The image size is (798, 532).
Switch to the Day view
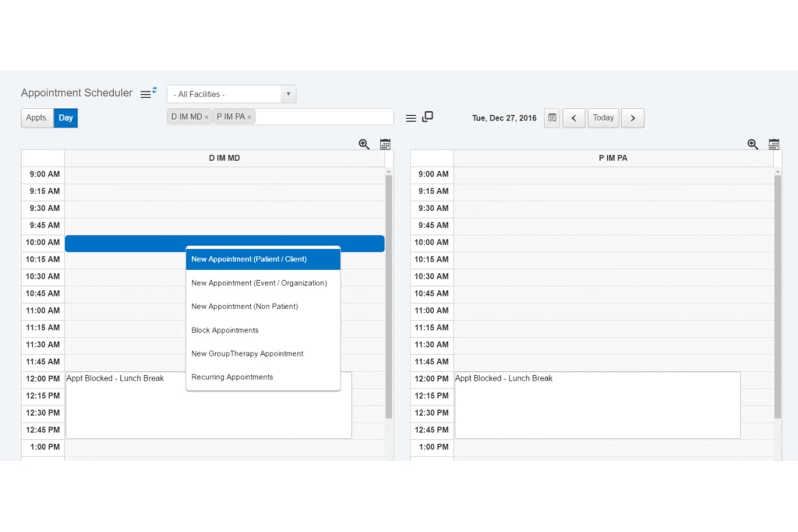(66, 118)
